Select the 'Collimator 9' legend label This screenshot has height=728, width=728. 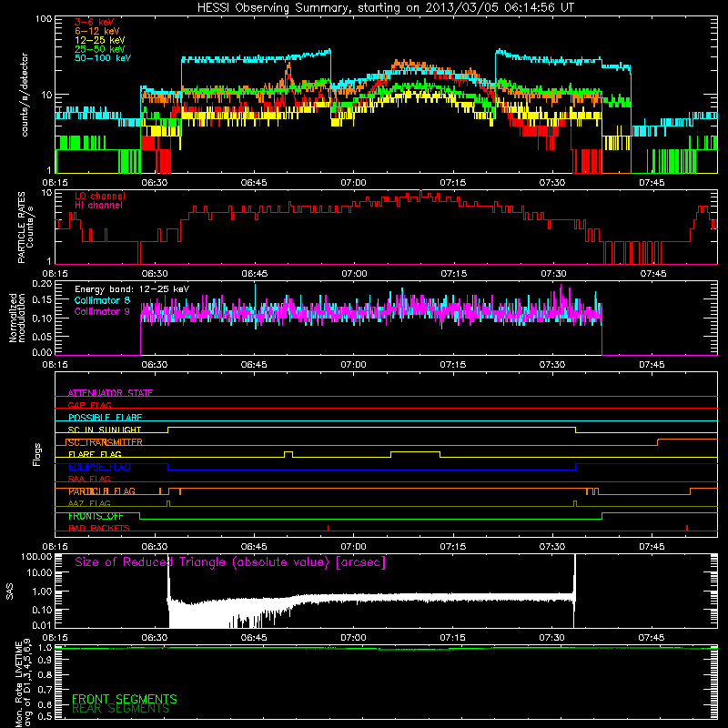point(102,311)
